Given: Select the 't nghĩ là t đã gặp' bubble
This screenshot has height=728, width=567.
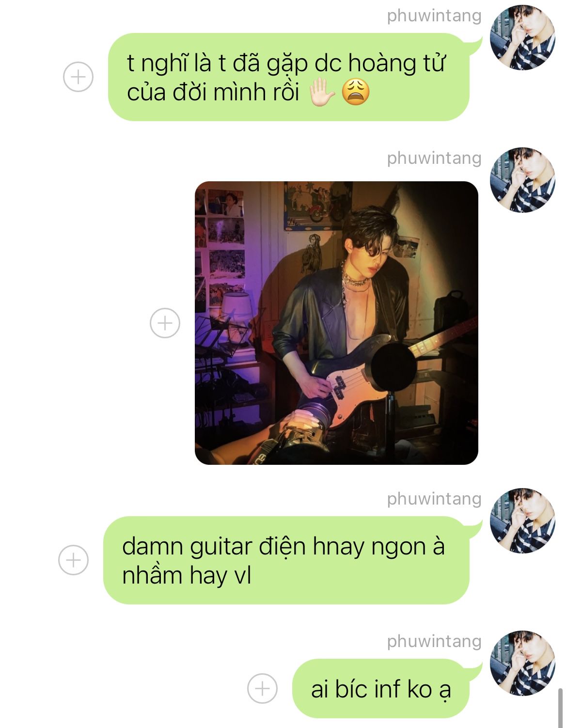Looking at the screenshot, I should point(289,77).
